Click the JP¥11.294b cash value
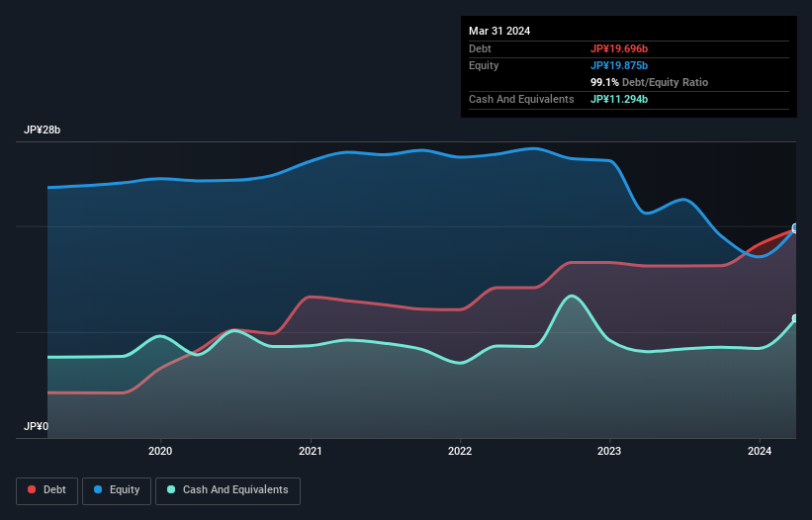The height and width of the screenshot is (520, 812). [619, 99]
